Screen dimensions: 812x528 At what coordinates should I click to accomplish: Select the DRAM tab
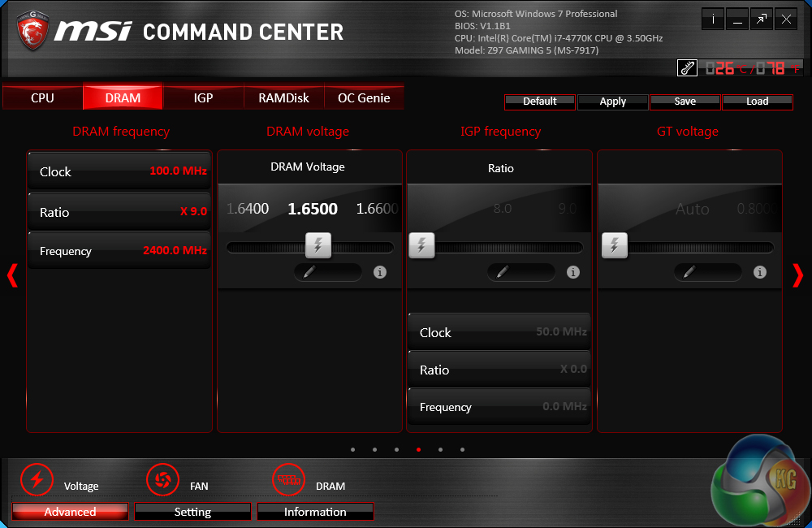click(x=123, y=98)
